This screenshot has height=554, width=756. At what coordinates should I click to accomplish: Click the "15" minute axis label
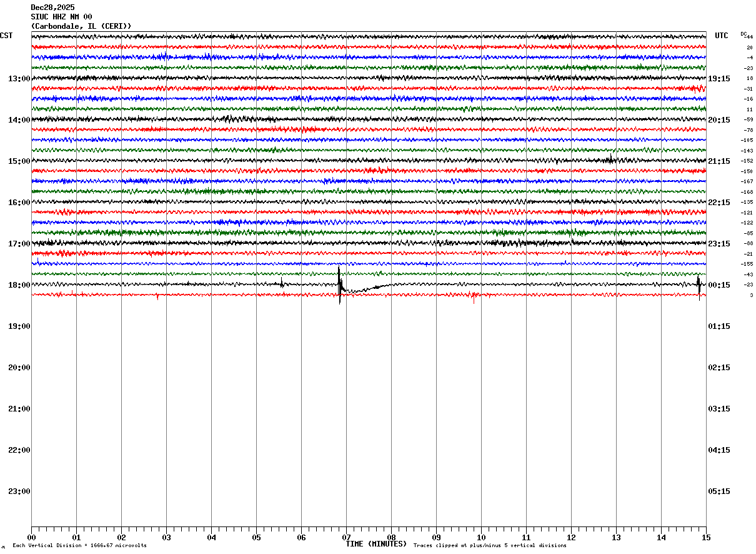(x=706, y=538)
